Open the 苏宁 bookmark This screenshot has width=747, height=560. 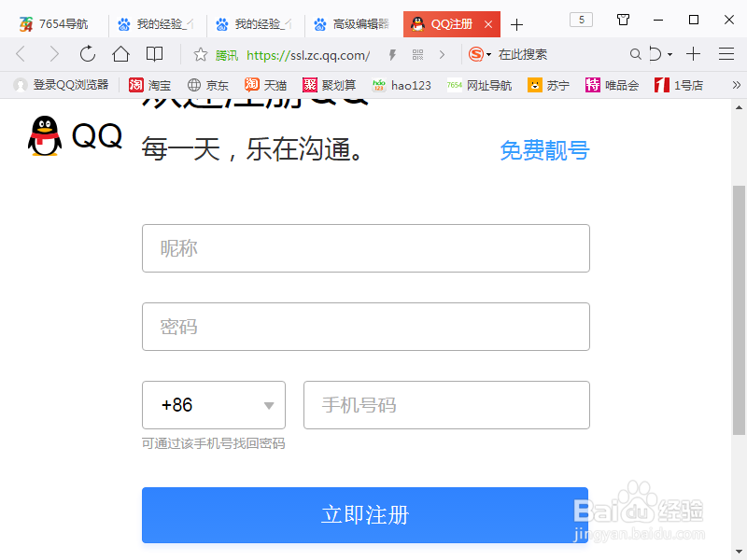click(548, 85)
